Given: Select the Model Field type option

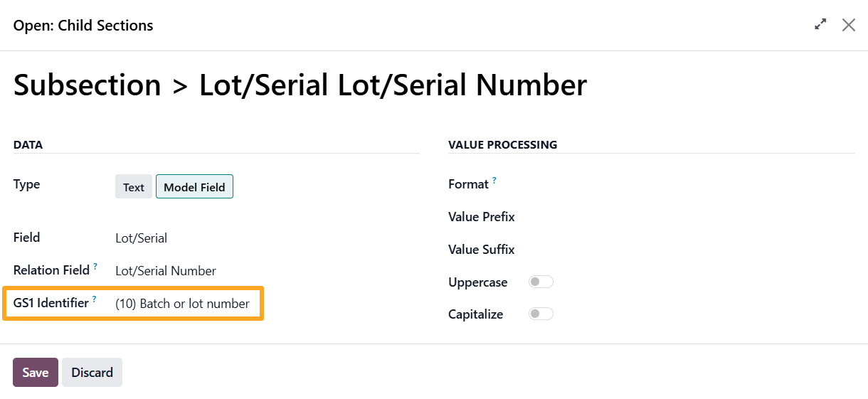Looking at the screenshot, I should (x=194, y=187).
